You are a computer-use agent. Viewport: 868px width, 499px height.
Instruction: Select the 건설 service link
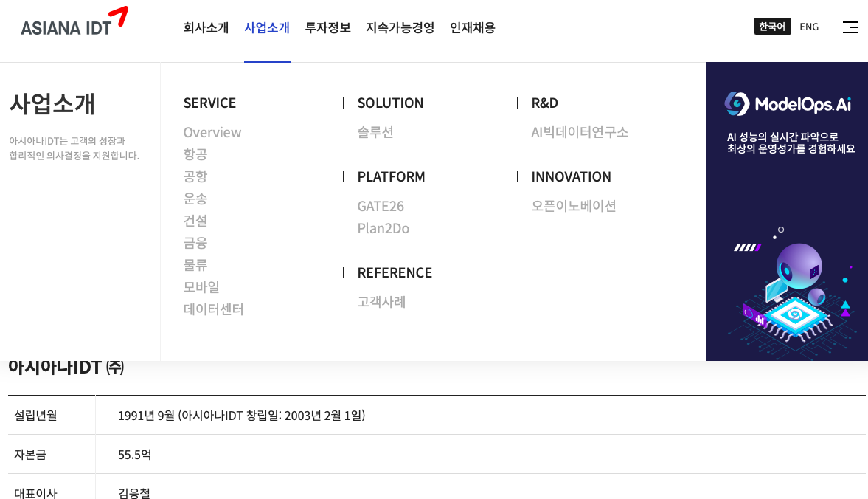coord(195,221)
